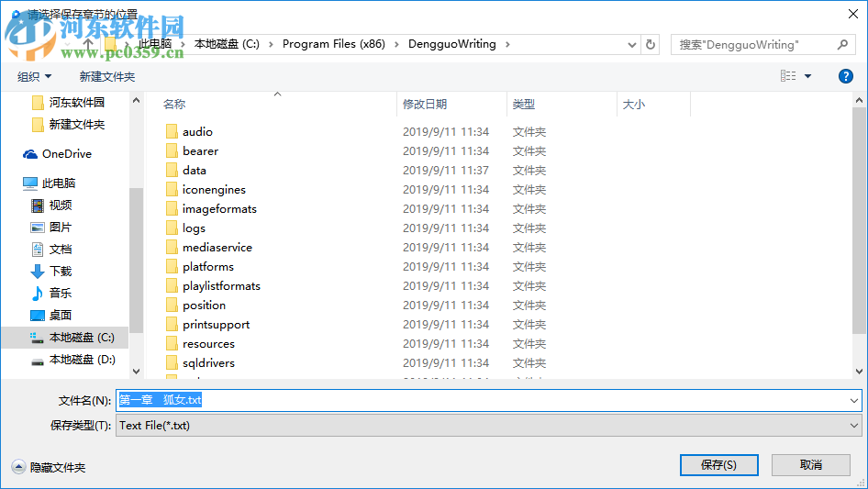
Task: Click the 视频 film icon
Action: pos(37,206)
